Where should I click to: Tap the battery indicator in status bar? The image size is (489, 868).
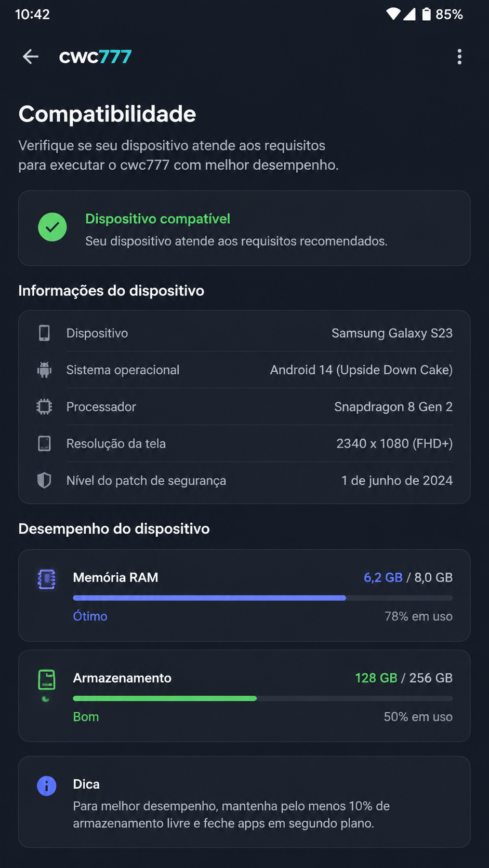pos(426,14)
